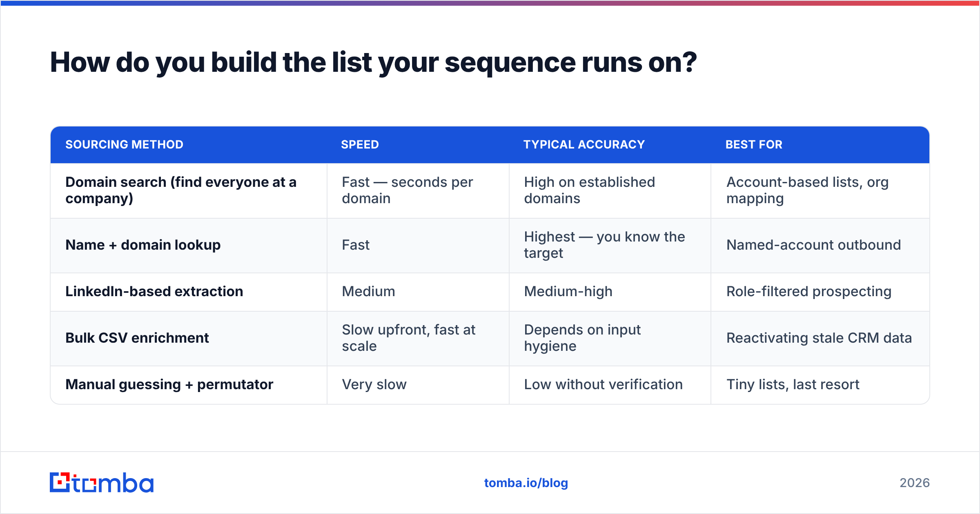Click the 'Medium-high' accuracy cell
The width and height of the screenshot is (980, 514).
pyautogui.click(x=610, y=292)
